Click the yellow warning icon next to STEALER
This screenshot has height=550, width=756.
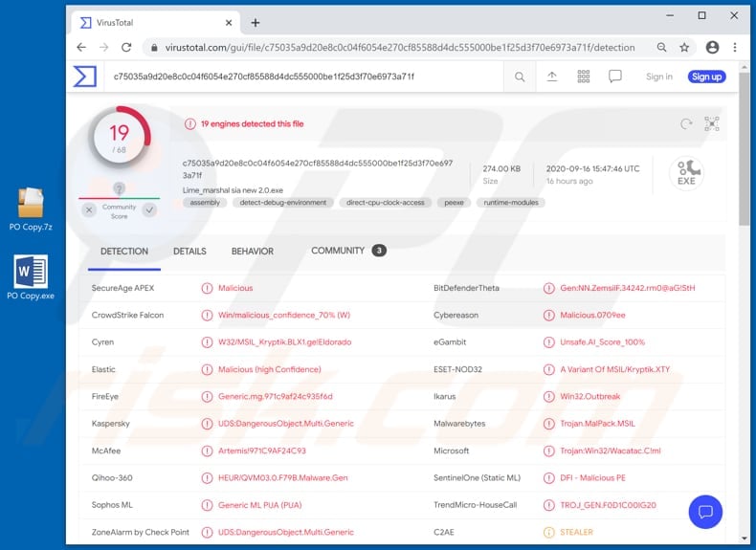pyautogui.click(x=548, y=532)
